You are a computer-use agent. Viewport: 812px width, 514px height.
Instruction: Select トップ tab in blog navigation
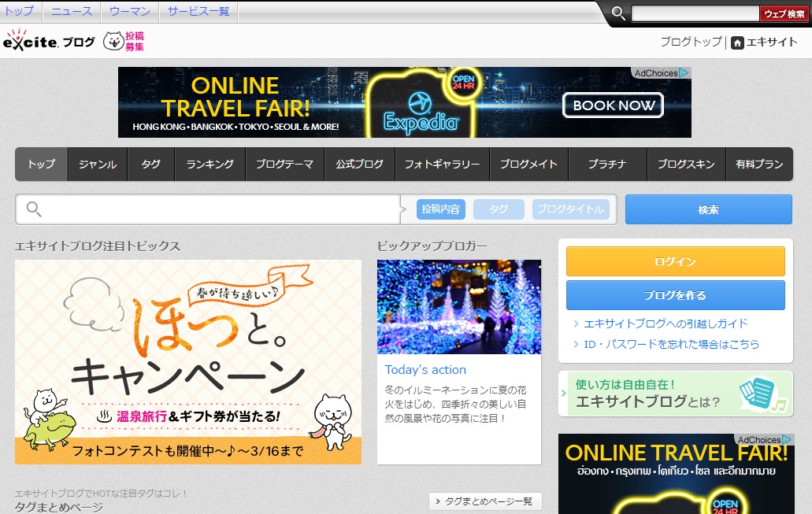pyautogui.click(x=42, y=164)
